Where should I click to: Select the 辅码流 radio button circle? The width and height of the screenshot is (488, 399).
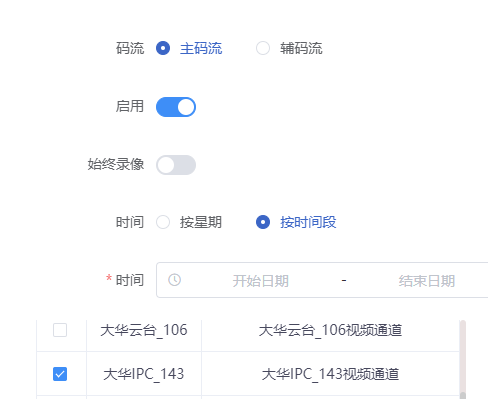(x=263, y=48)
